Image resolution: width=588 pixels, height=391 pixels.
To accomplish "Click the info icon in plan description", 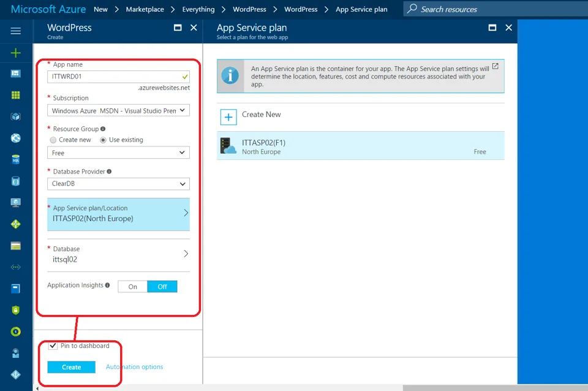I will coord(230,76).
